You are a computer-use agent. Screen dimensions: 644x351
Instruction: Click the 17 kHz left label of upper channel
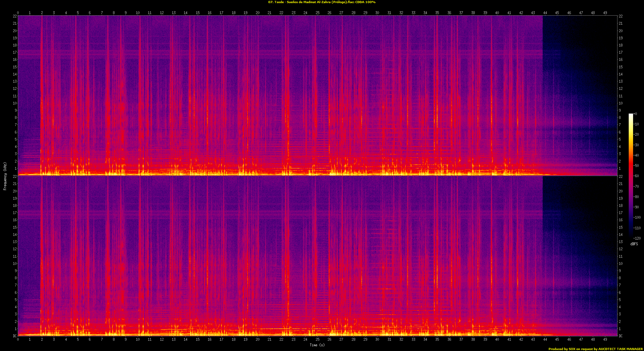(x=15, y=52)
